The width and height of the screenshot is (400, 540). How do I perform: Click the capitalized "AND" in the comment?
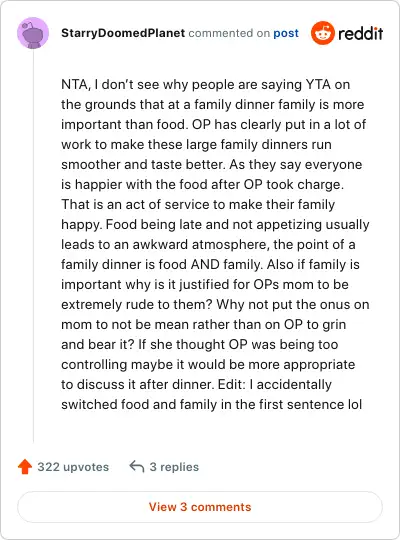205,264
